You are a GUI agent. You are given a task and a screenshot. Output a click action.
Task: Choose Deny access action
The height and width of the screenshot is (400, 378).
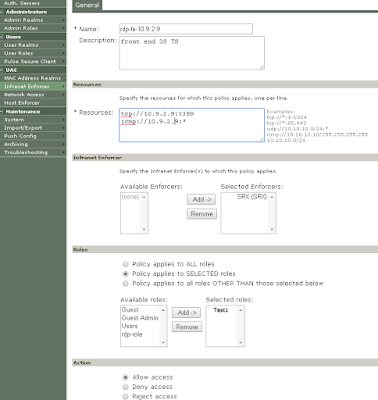(125, 387)
